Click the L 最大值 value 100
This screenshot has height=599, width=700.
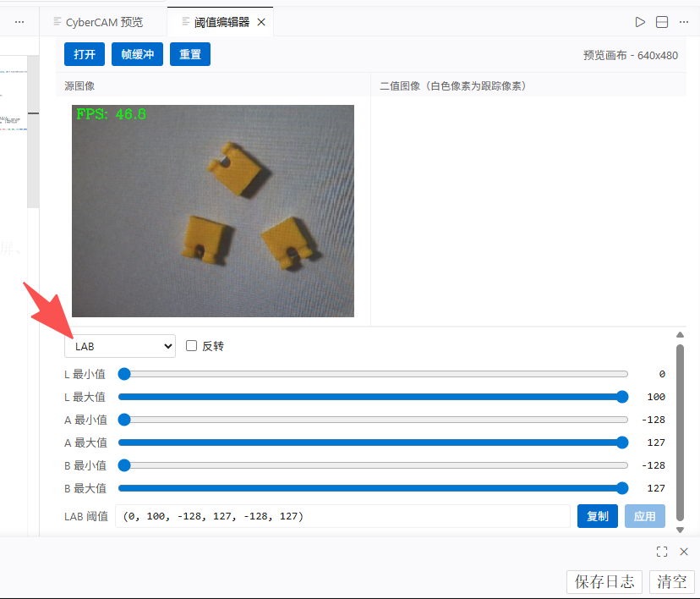pyautogui.click(x=656, y=397)
